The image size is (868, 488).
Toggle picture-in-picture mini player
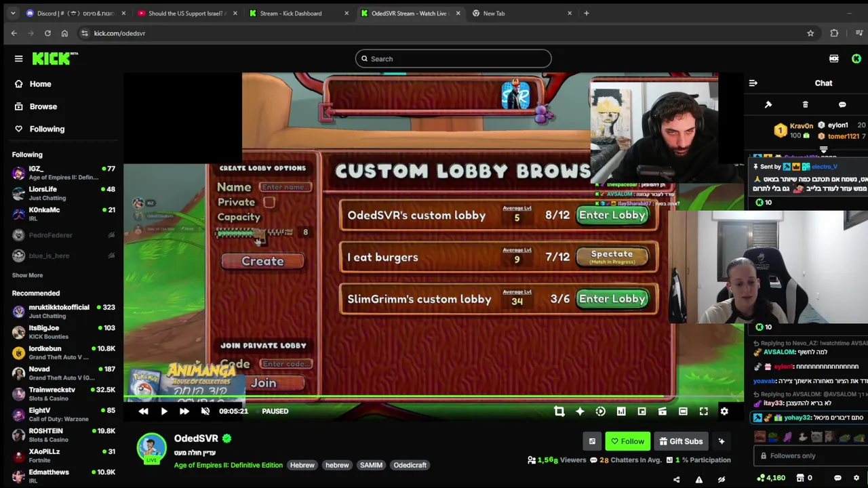tap(642, 411)
